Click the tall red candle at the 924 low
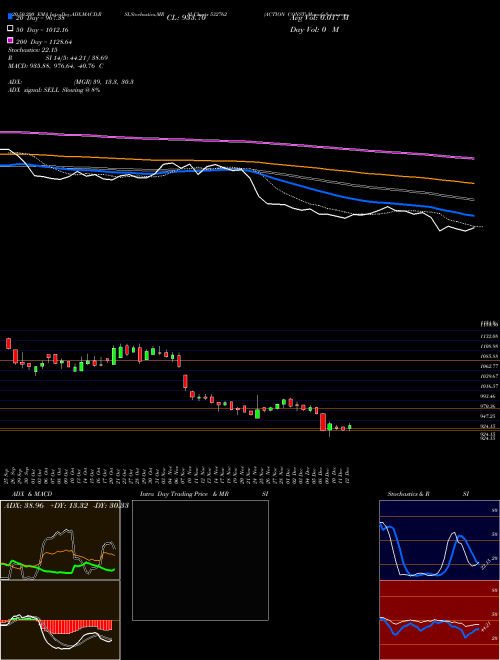The width and height of the screenshot is (500, 660). pos(323,422)
